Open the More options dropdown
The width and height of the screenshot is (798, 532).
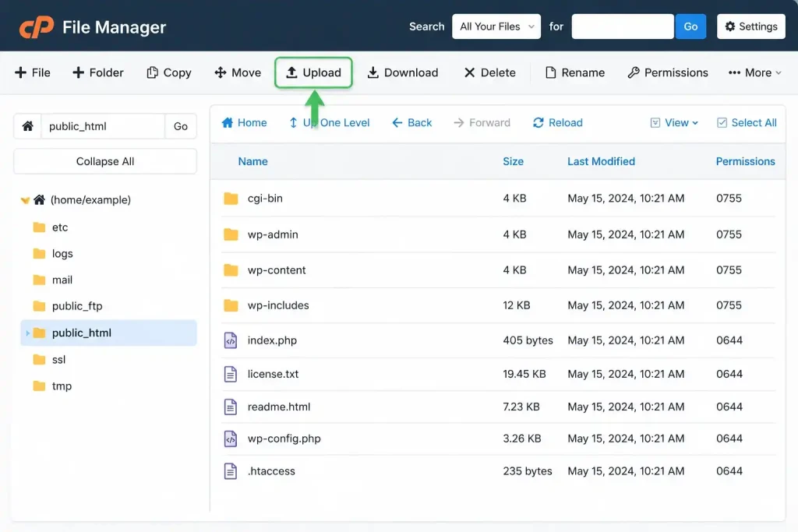[754, 72]
